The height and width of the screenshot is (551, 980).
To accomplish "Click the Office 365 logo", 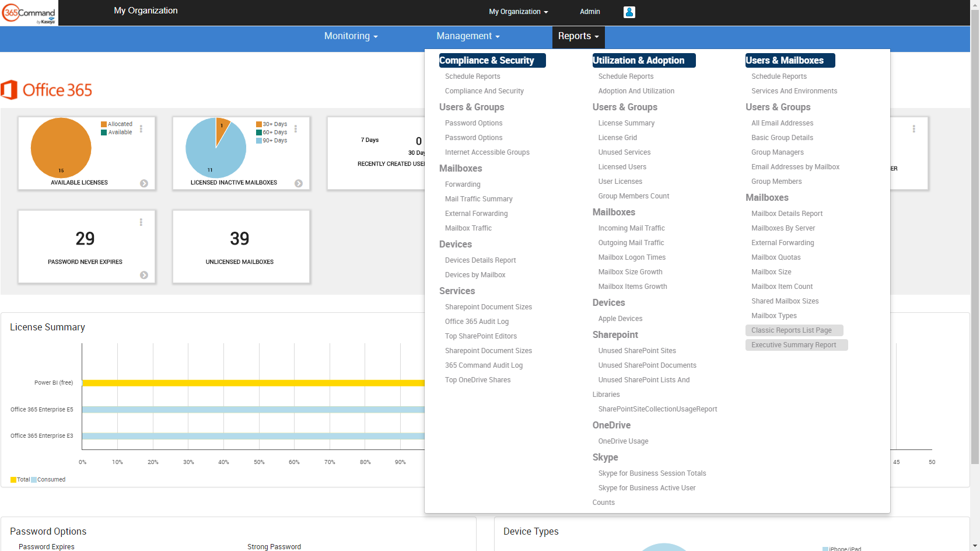I will 47,90.
